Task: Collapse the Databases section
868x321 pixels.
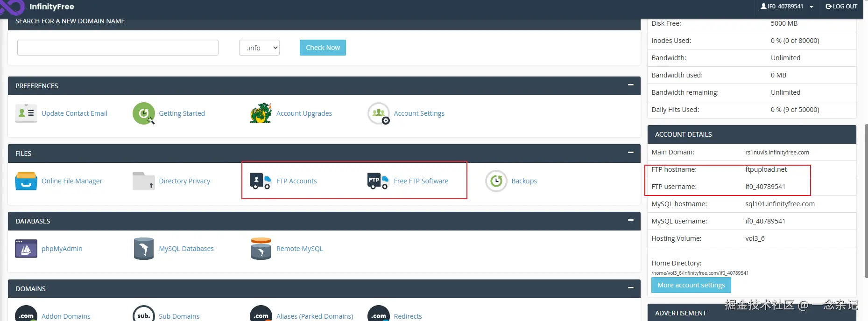Action: coord(631,220)
